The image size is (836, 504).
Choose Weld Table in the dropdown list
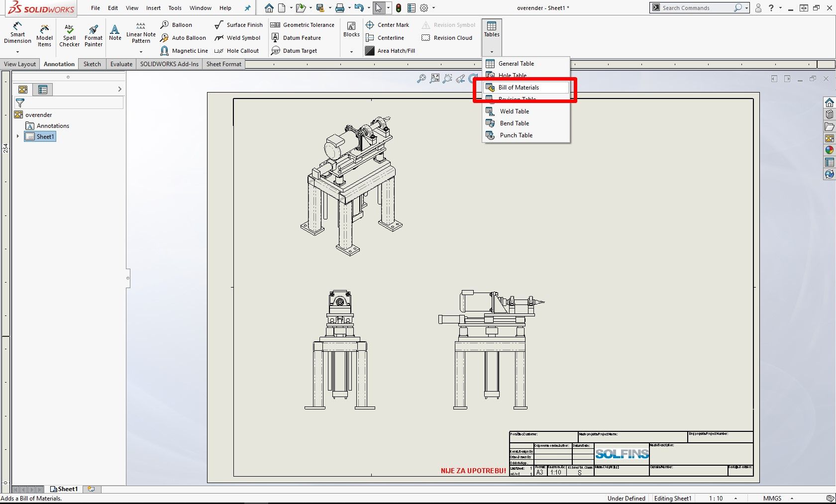click(x=514, y=111)
